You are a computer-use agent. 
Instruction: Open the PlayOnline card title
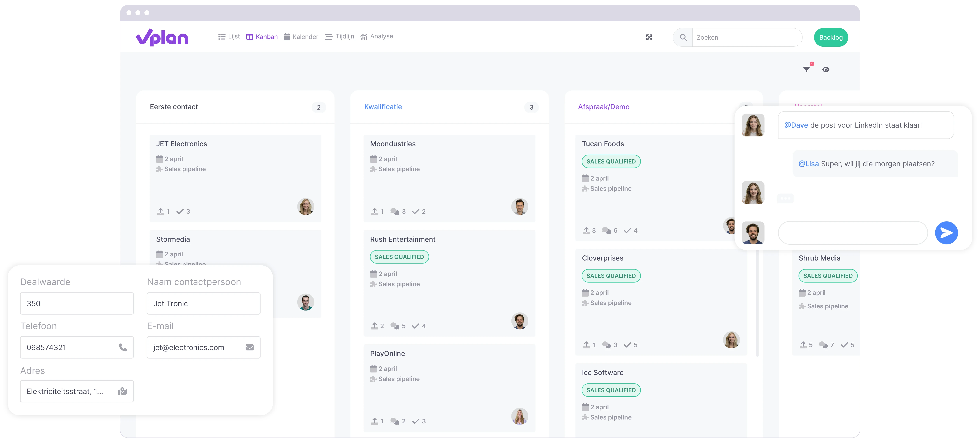387,354
